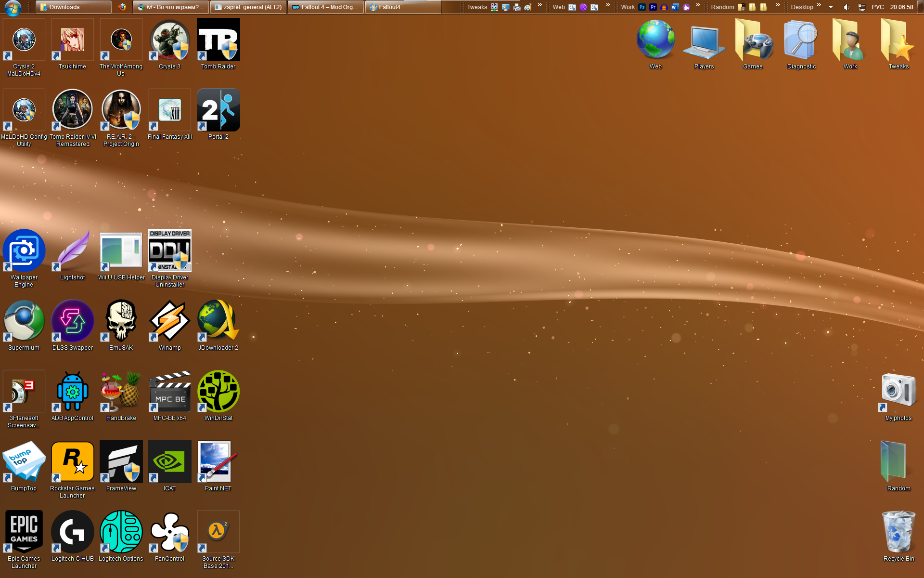This screenshot has width=924, height=578.
Task: Expand the Tweaks toolbar chevron
Action: tap(540, 5)
